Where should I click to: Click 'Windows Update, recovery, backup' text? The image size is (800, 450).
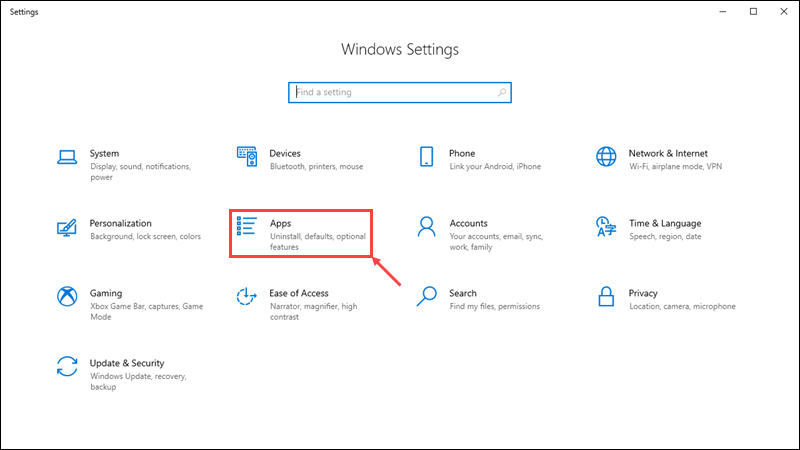(138, 382)
